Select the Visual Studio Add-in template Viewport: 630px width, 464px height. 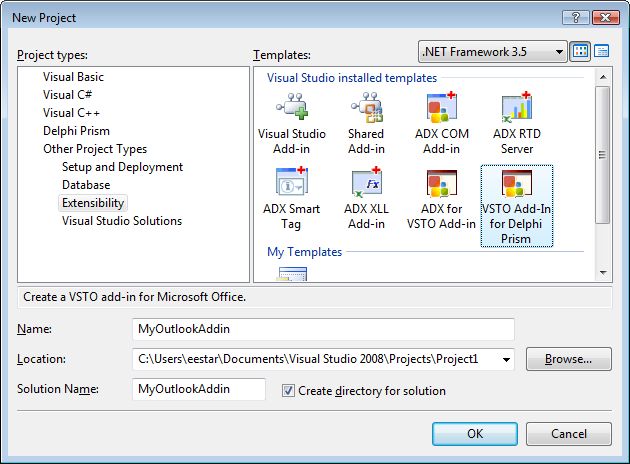(292, 124)
